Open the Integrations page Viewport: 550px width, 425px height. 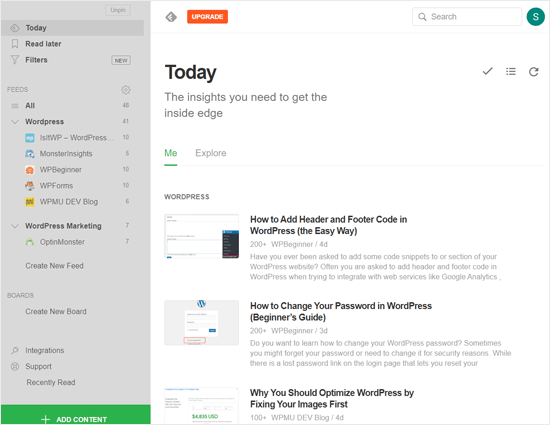(45, 350)
